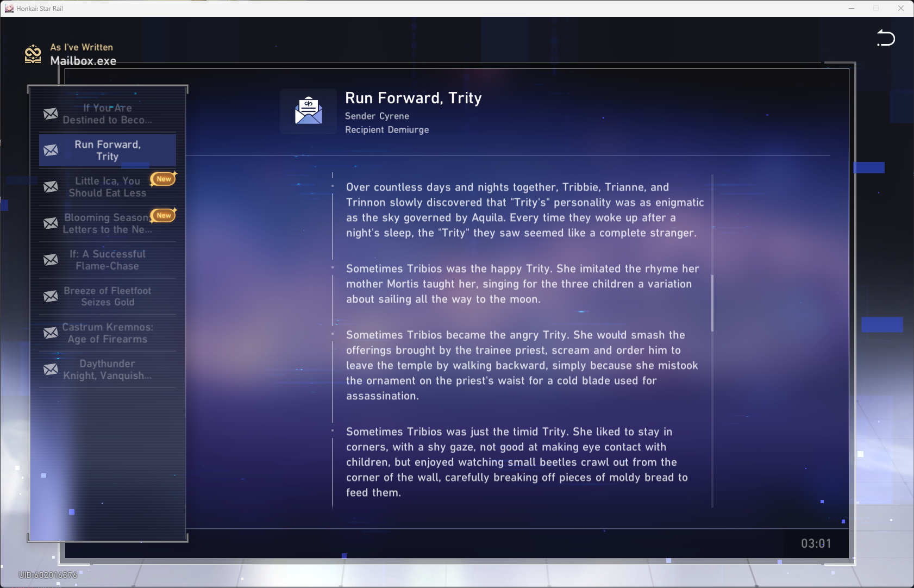Click the letter body scrollbar thumb

(x=712, y=303)
